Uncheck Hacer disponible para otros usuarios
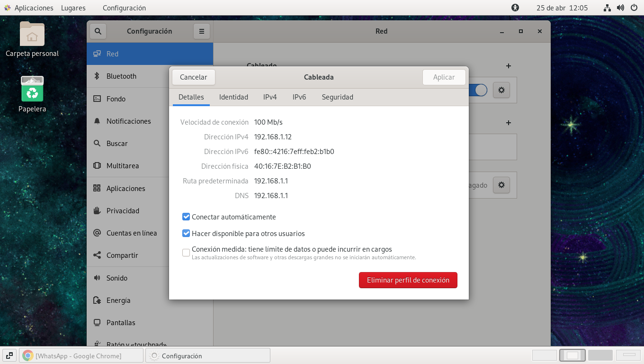Image resolution: width=644 pixels, height=364 pixels. [x=186, y=234]
